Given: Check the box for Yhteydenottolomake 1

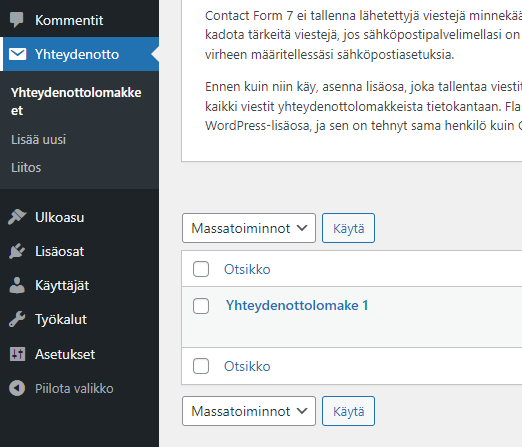Looking at the screenshot, I should [201, 306].
